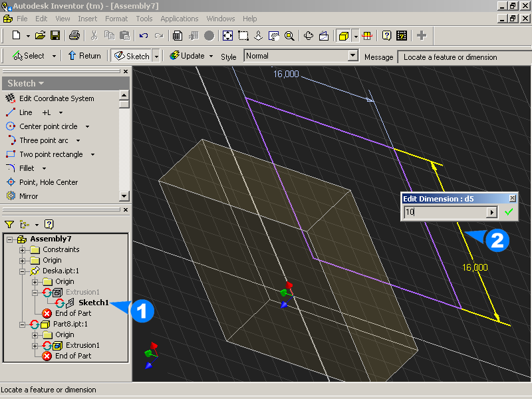Open the Applications menu
The image size is (532, 399).
(180, 19)
